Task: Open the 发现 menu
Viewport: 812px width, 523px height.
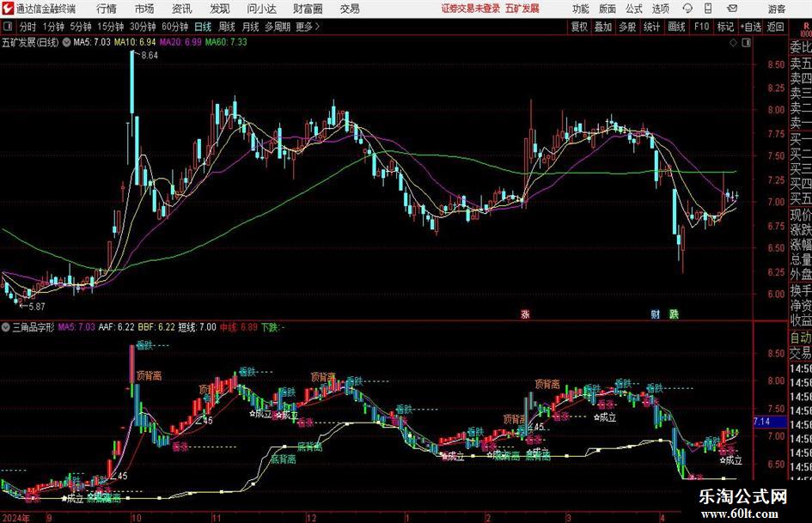Action: (x=220, y=9)
